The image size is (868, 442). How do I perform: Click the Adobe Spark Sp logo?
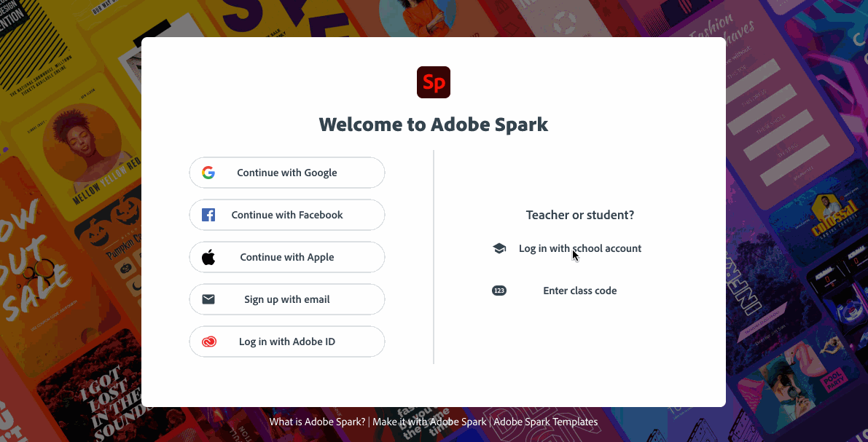click(x=434, y=82)
